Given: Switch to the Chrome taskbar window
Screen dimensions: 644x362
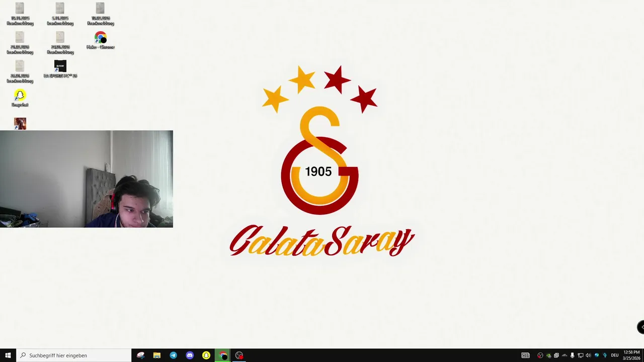Looking at the screenshot, I should [x=223, y=355].
